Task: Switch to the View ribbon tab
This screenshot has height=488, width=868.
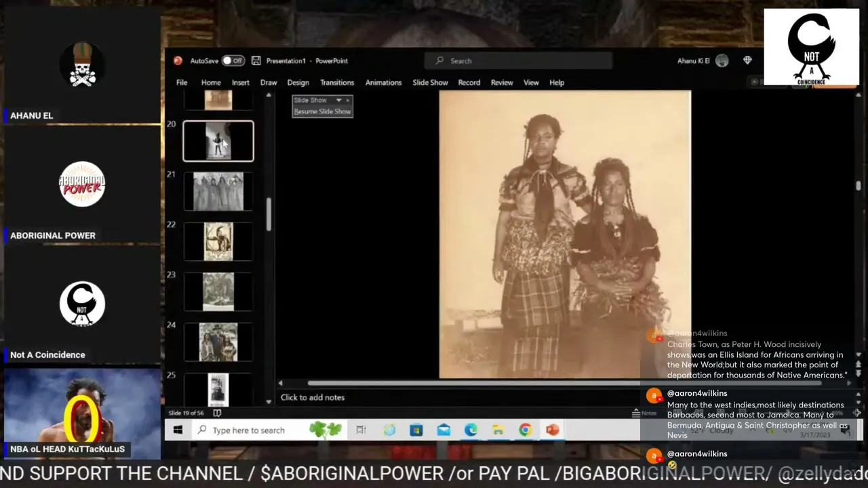Action: (x=531, y=83)
